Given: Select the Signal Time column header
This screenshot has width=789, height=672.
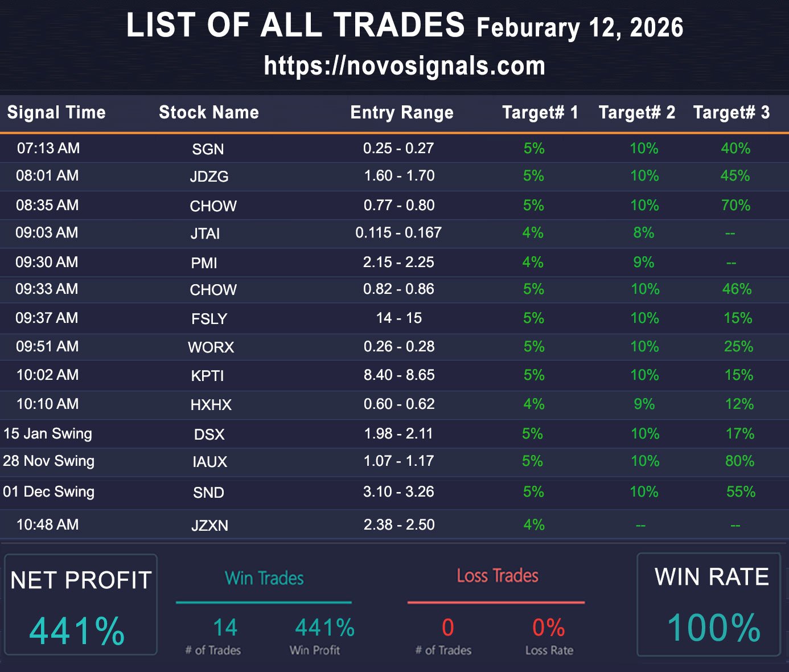Looking at the screenshot, I should 56,113.
